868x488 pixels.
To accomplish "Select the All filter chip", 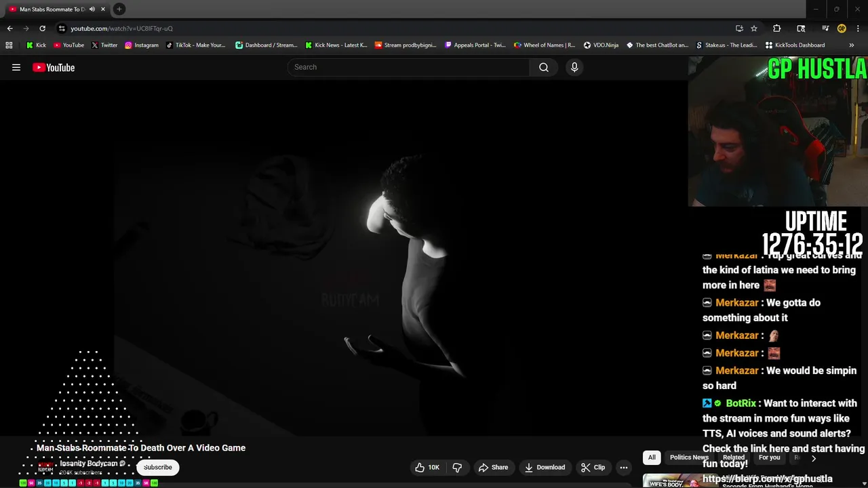I will point(652,457).
